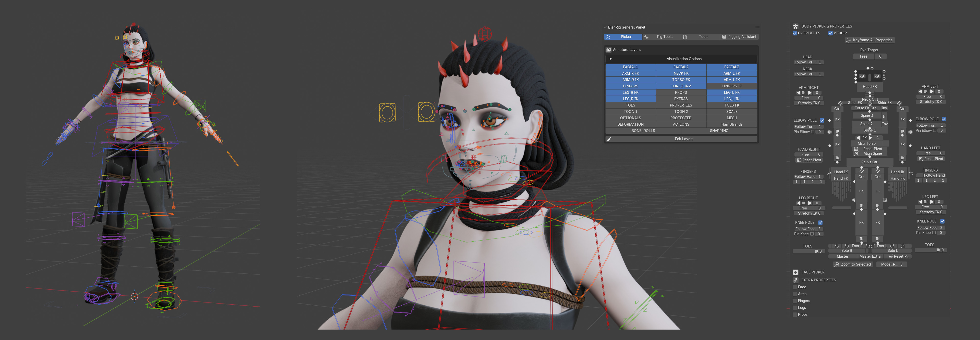Expand the Fingers extra properties
The image size is (980, 340).
(795, 301)
